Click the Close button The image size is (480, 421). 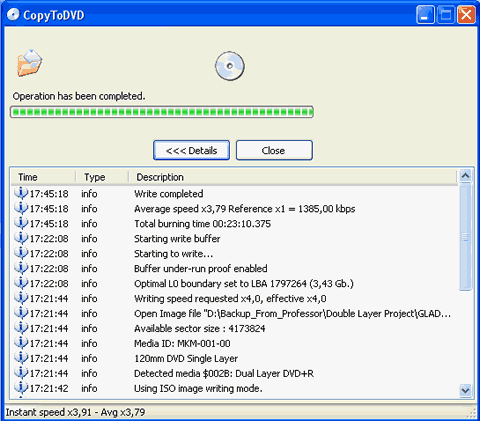point(274,150)
